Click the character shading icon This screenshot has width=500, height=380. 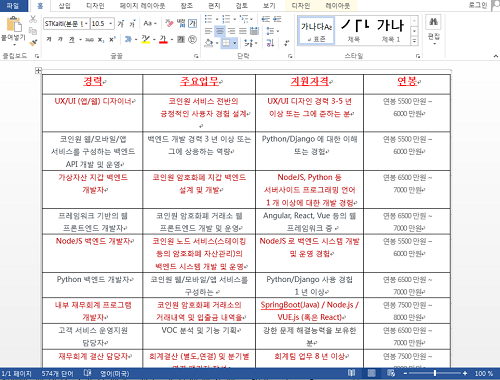pyautogui.click(x=181, y=39)
